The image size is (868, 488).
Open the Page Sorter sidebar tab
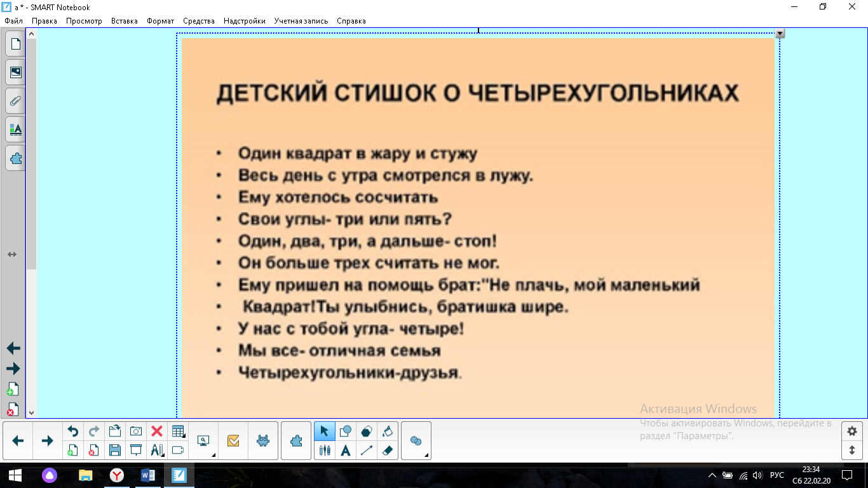15,44
